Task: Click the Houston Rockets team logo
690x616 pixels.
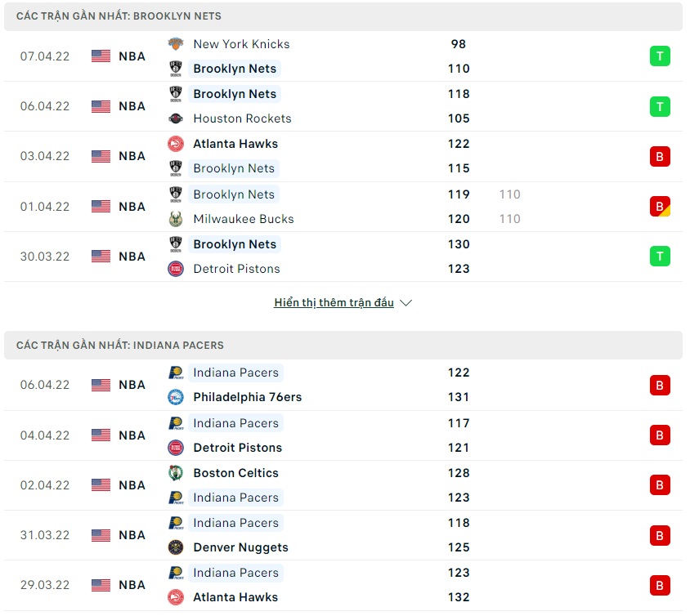Action: pyautogui.click(x=176, y=118)
